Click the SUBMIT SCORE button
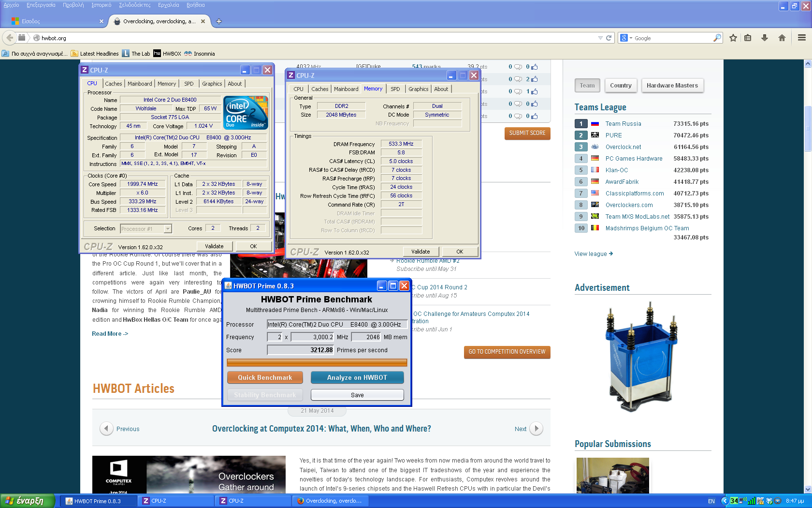 tap(527, 133)
